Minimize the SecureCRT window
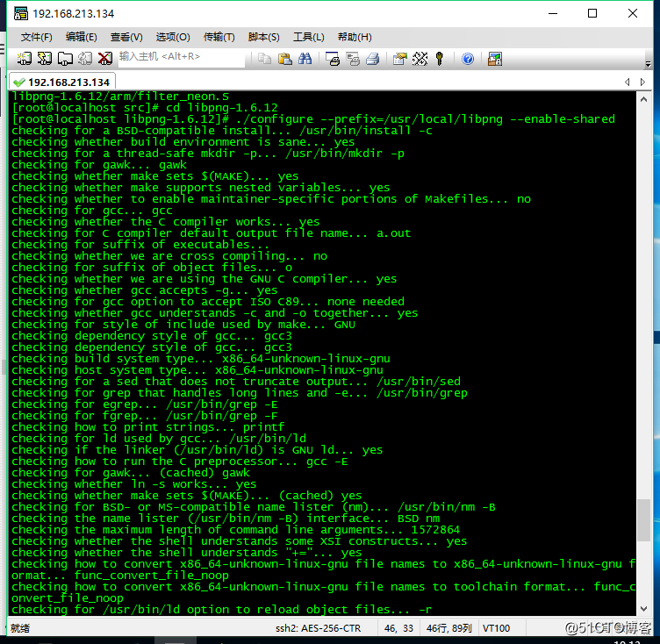 (x=553, y=13)
